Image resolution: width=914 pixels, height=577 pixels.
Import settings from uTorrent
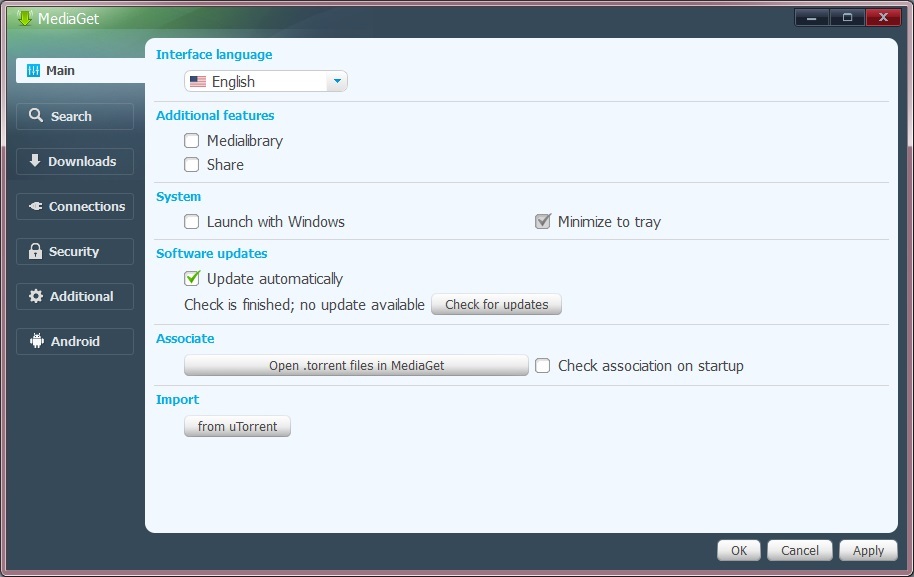pos(237,426)
